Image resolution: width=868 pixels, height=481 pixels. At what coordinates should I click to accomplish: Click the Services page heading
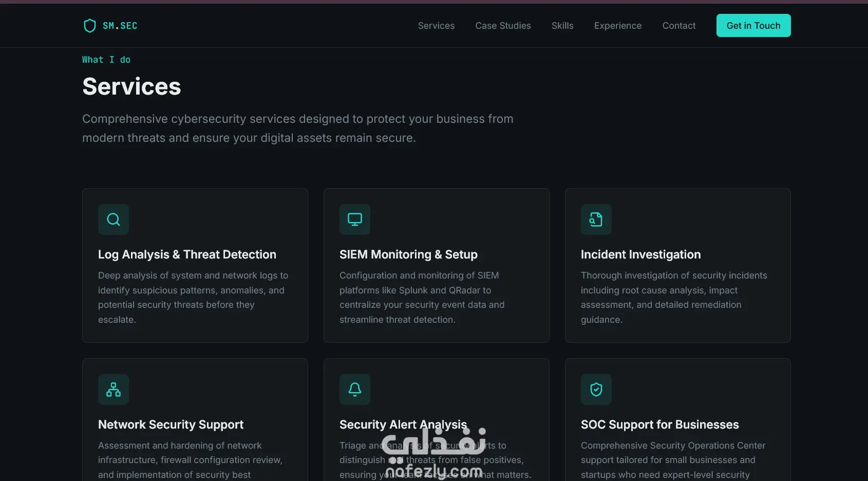(x=131, y=86)
